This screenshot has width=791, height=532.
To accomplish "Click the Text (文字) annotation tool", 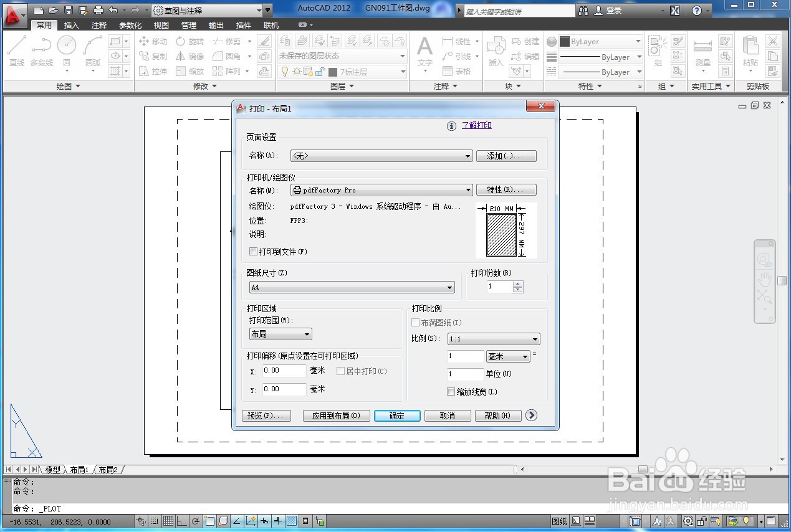I will pos(424,51).
